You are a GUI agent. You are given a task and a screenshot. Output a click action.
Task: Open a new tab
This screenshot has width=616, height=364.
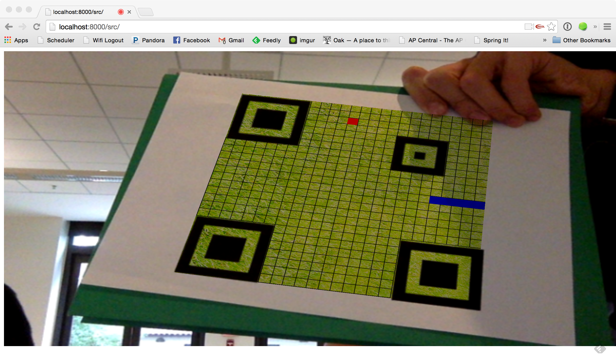coord(146,12)
